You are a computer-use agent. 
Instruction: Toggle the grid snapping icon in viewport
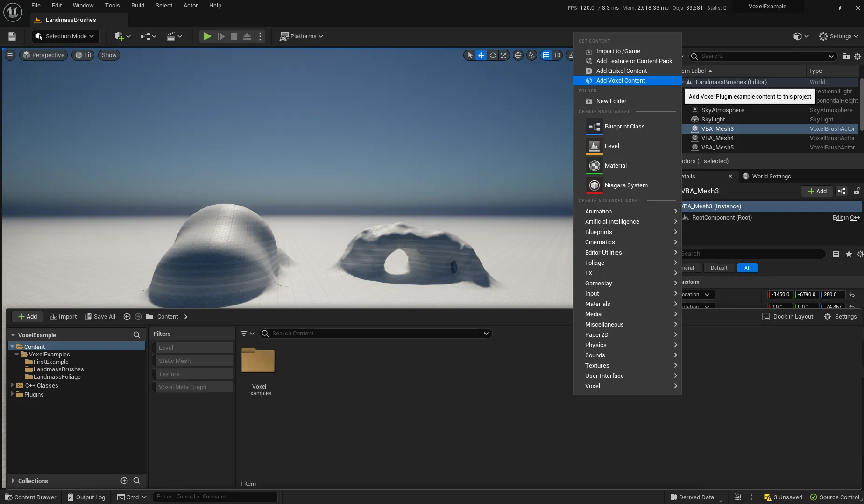(546, 55)
